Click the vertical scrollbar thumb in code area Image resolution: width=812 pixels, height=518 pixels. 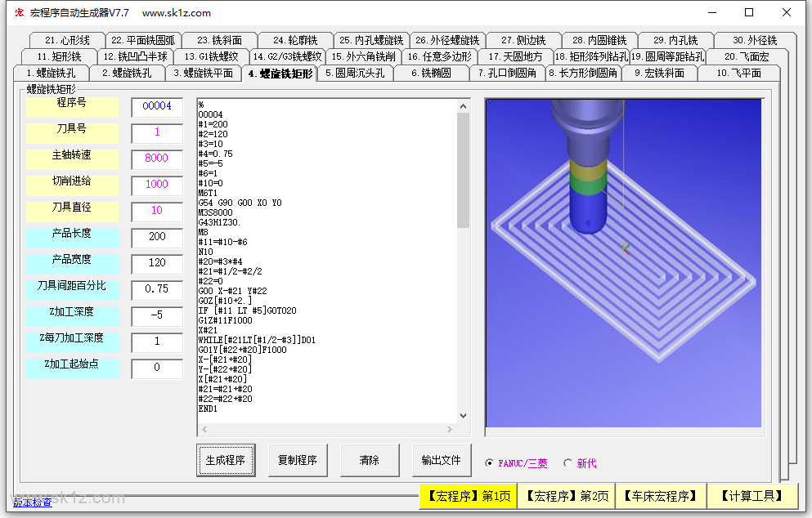pyautogui.click(x=464, y=170)
